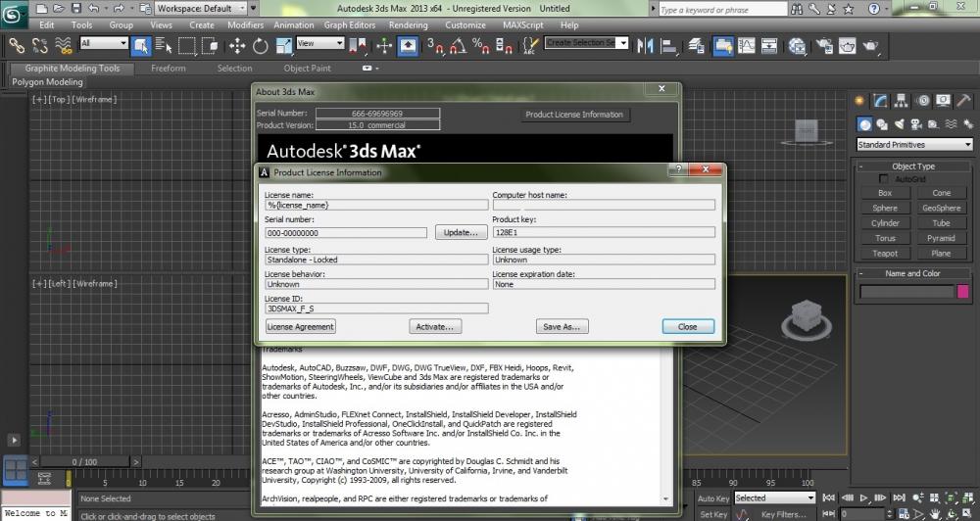The width and height of the screenshot is (980, 521).
Task: Select the Select and Rotate tool
Action: 260,46
